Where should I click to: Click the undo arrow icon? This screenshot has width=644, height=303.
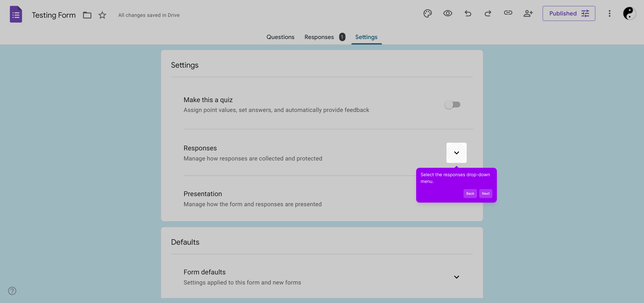pos(468,13)
